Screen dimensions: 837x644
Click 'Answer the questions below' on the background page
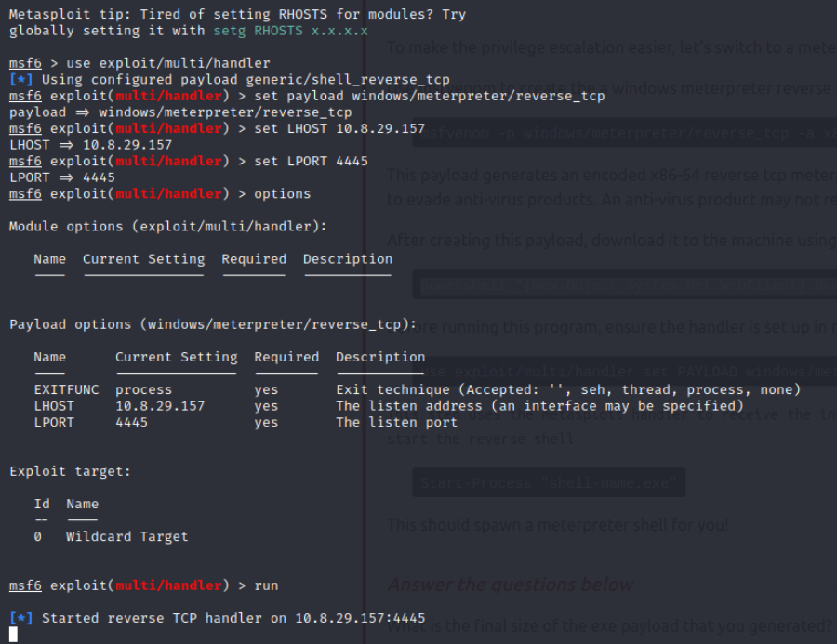(511, 585)
